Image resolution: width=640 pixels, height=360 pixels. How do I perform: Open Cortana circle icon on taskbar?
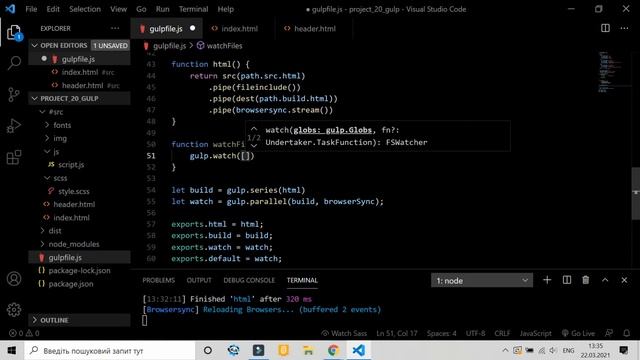tap(208, 350)
